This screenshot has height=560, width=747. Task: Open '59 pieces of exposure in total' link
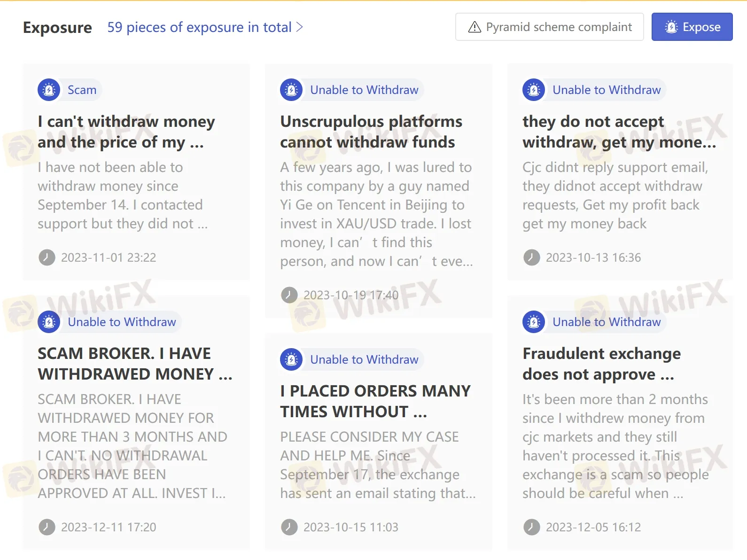tap(205, 27)
